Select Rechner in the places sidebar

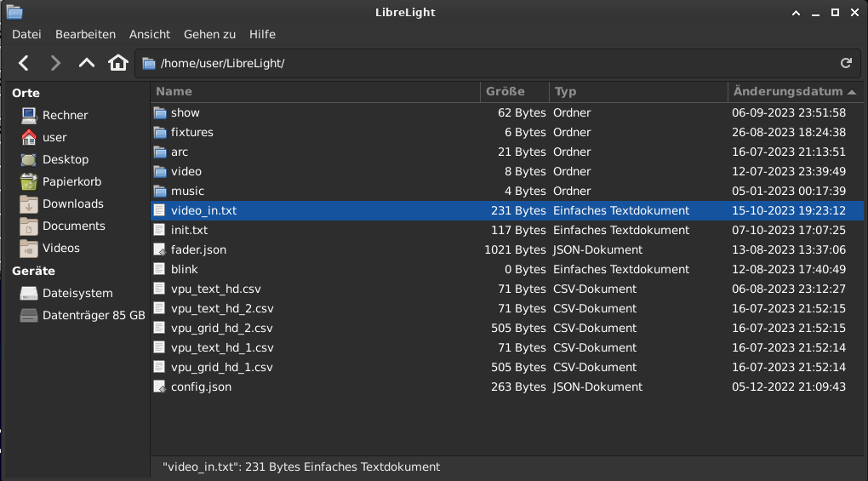coord(65,115)
